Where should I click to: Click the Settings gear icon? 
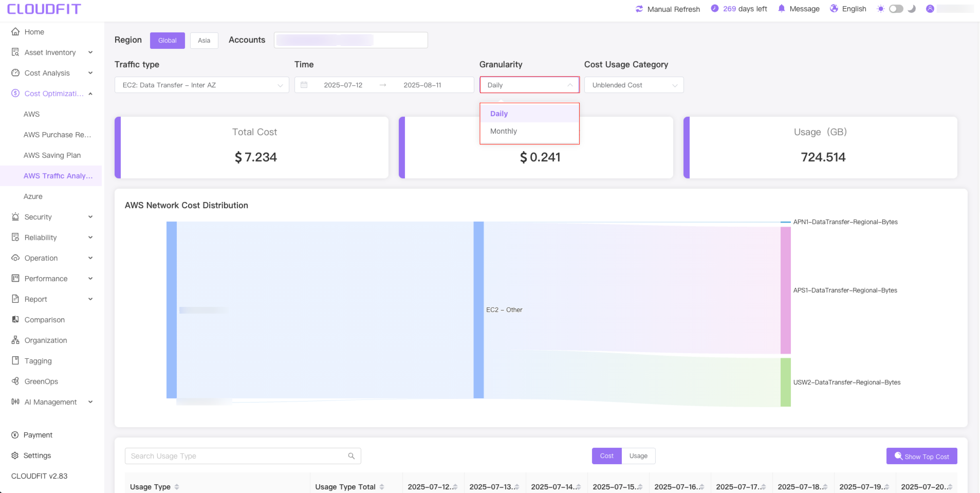click(15, 455)
